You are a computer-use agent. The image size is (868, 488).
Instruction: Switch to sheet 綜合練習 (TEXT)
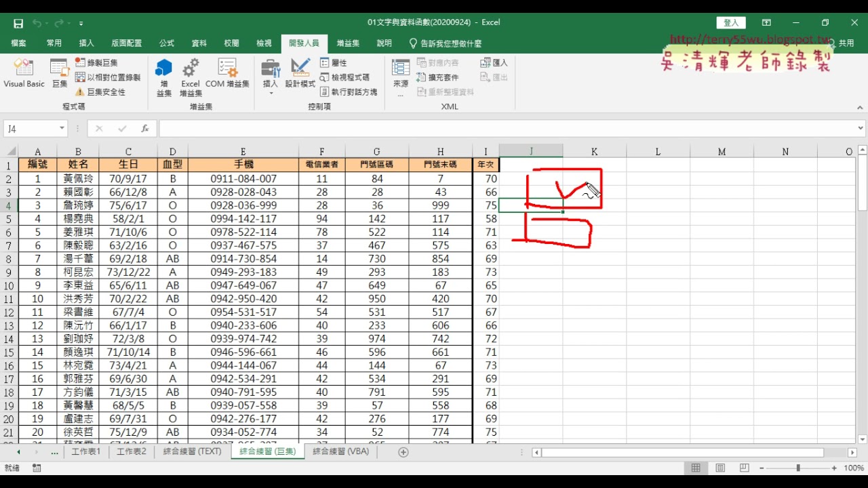pyautogui.click(x=192, y=451)
